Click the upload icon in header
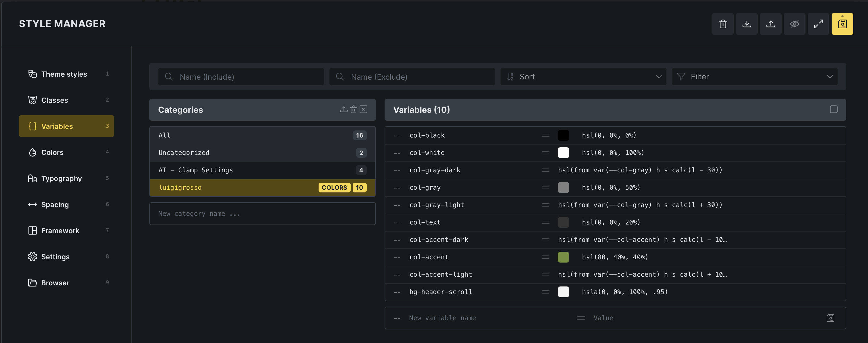The width and height of the screenshot is (868, 343). tap(770, 24)
